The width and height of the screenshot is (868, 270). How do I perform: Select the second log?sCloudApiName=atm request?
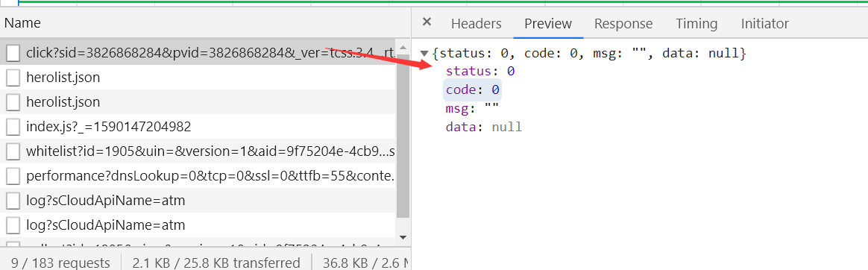[198, 225]
